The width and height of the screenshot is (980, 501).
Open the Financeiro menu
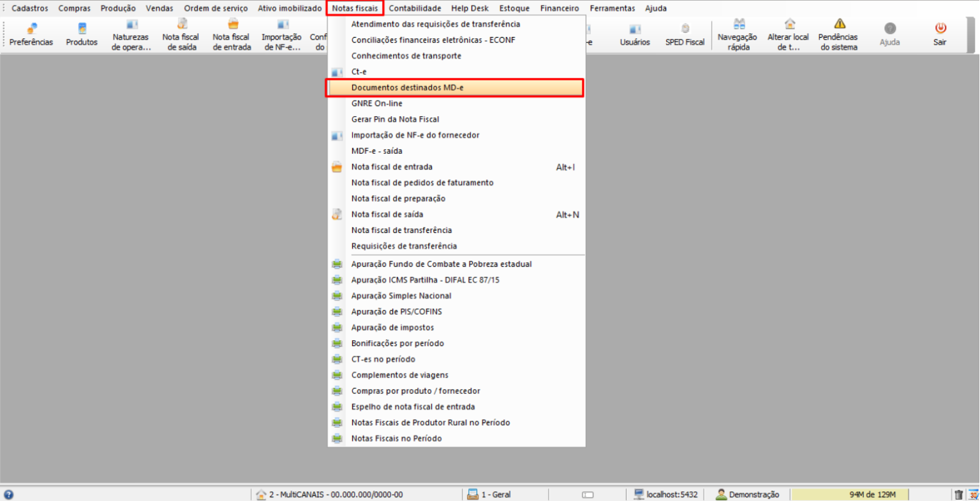[x=560, y=8]
